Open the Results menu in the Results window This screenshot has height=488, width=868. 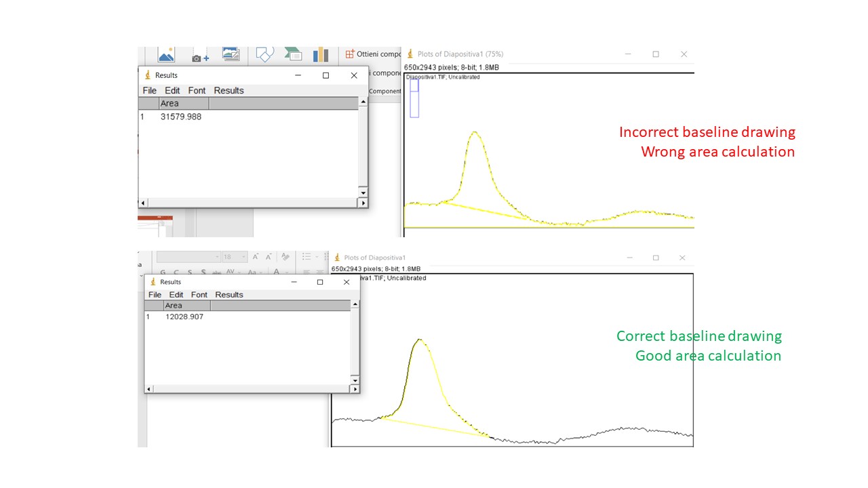[228, 90]
